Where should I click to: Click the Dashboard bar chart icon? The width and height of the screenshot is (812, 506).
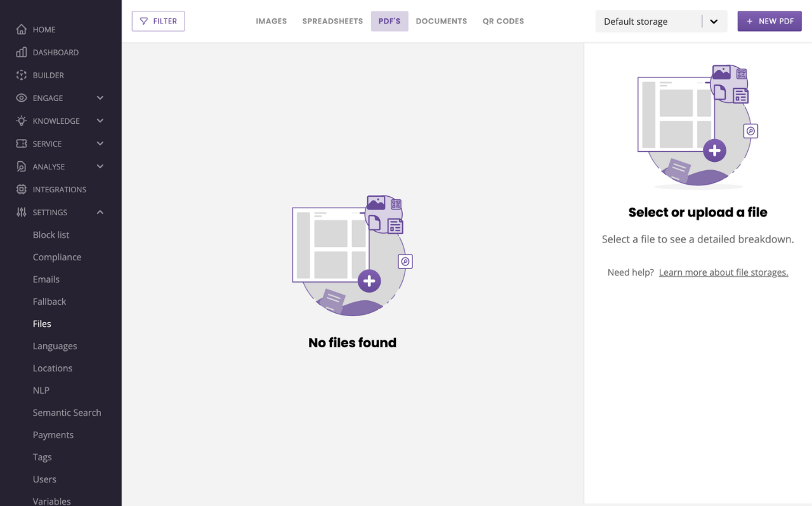click(22, 52)
